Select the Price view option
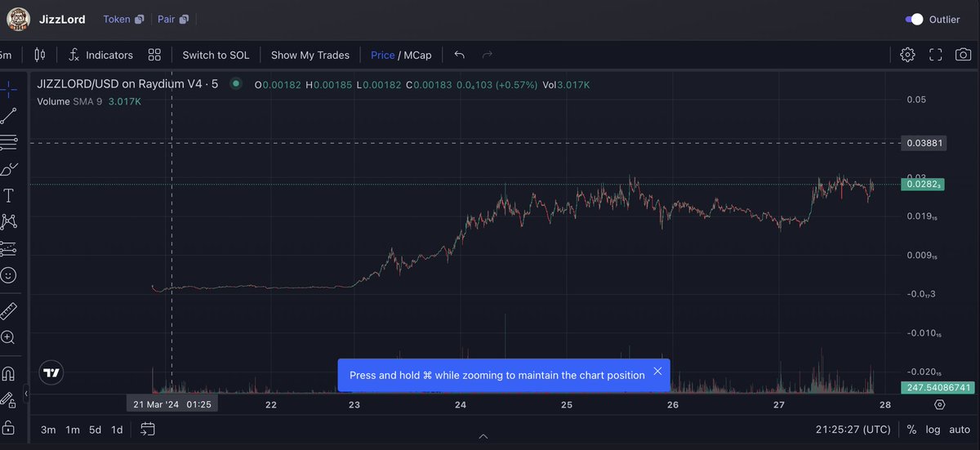This screenshot has width=980, height=450. pyautogui.click(x=383, y=55)
